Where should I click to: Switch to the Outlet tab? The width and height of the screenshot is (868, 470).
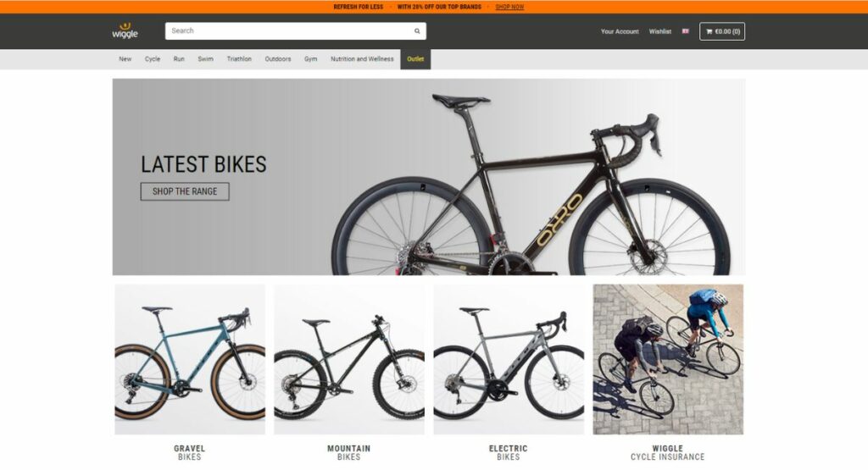[415, 59]
